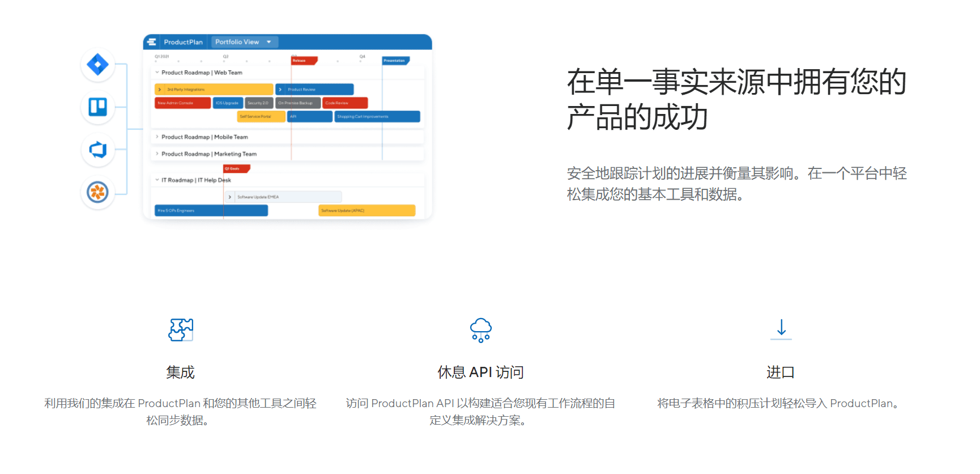Click the IT Roadmap | IT Help Desk title
Image resolution: width=980 pixels, height=474 pixels.
click(196, 180)
